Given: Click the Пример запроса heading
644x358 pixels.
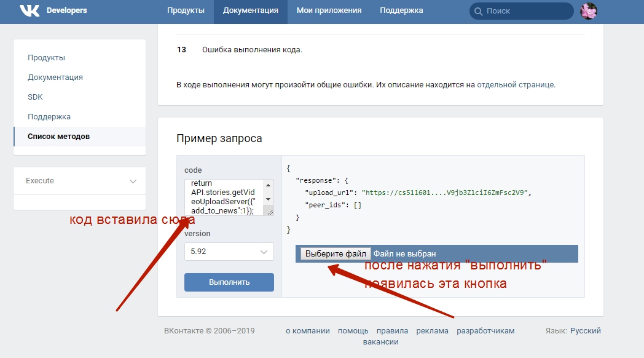Looking at the screenshot, I should point(219,138).
